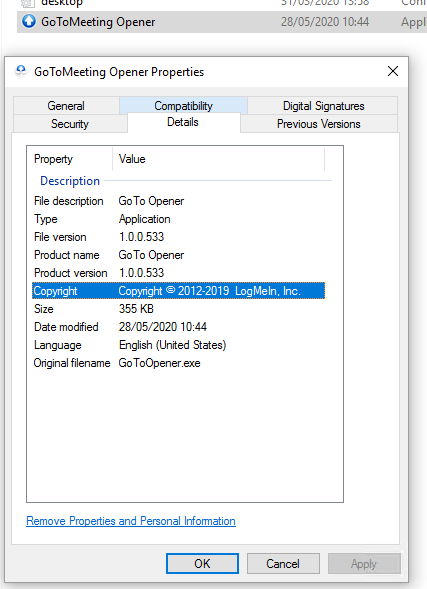427x589 pixels.
Task: Select the Language row
Action: click(x=178, y=345)
